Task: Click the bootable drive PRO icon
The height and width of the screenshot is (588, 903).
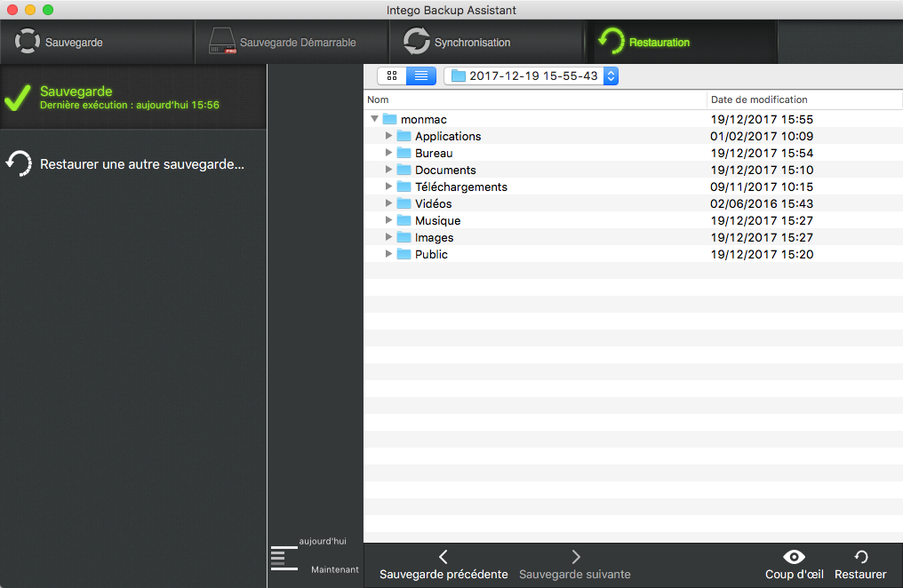Action: pyautogui.click(x=222, y=42)
